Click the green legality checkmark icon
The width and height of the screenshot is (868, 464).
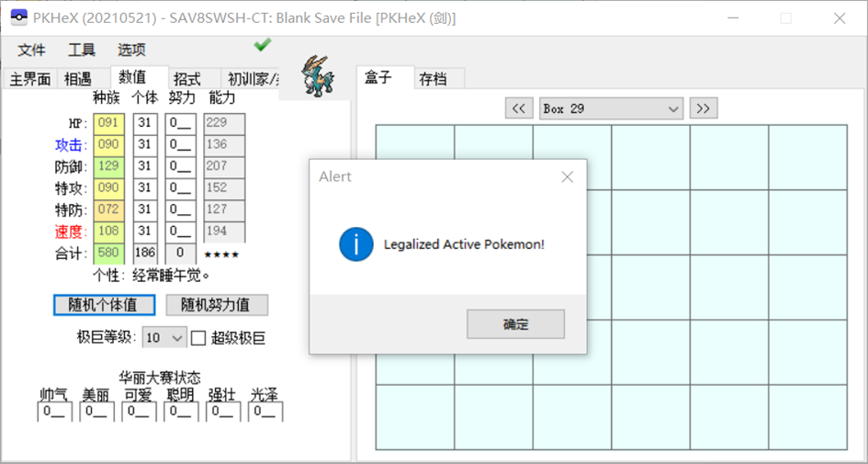coord(263,45)
